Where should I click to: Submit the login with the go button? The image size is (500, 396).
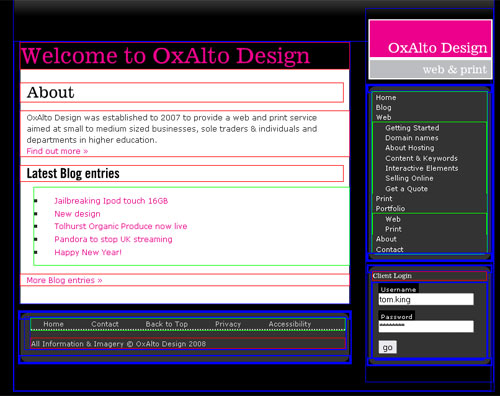click(387, 347)
